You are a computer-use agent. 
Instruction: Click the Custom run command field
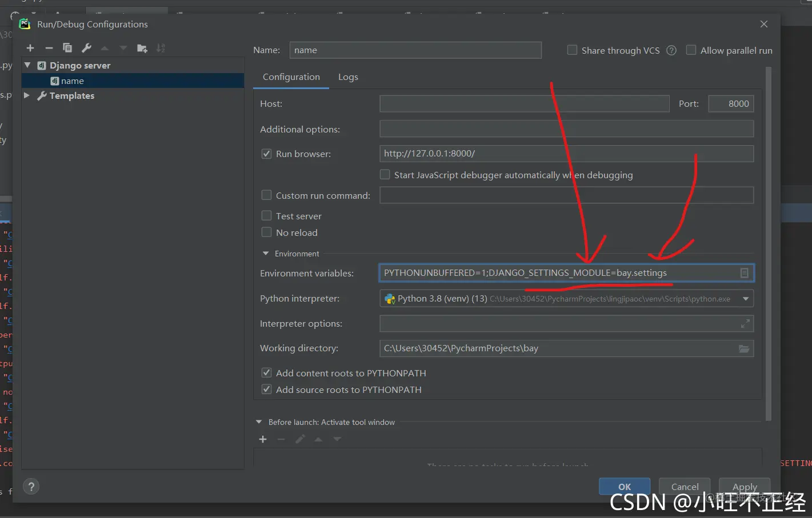click(x=566, y=195)
